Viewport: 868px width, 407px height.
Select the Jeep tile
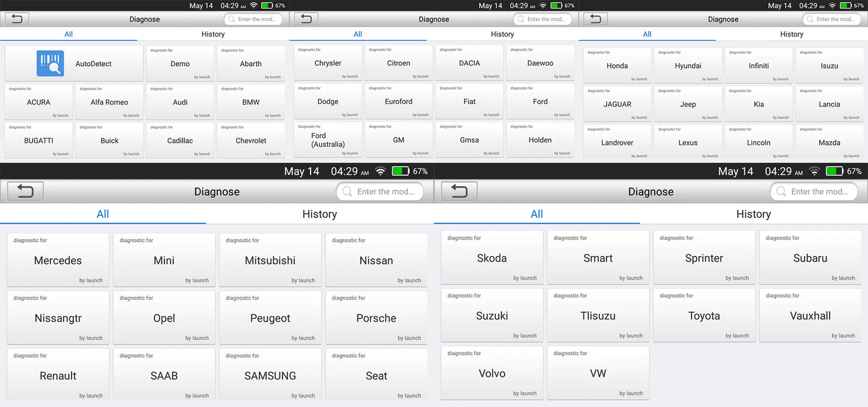coord(688,104)
